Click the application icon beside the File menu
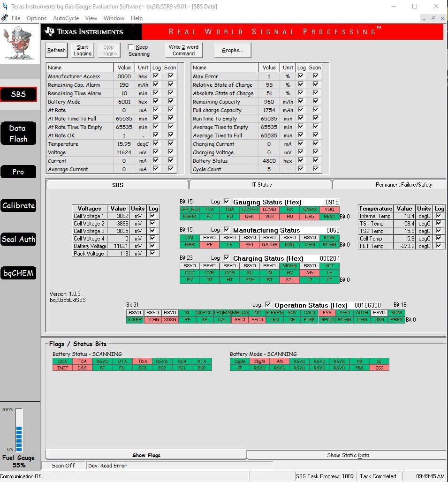The width and height of the screenshot is (448, 482). (5, 18)
